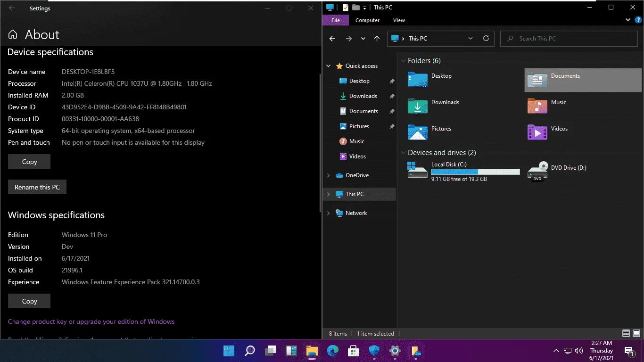Open the File ribbon tab
This screenshot has width=644, height=362.
pyautogui.click(x=336, y=20)
